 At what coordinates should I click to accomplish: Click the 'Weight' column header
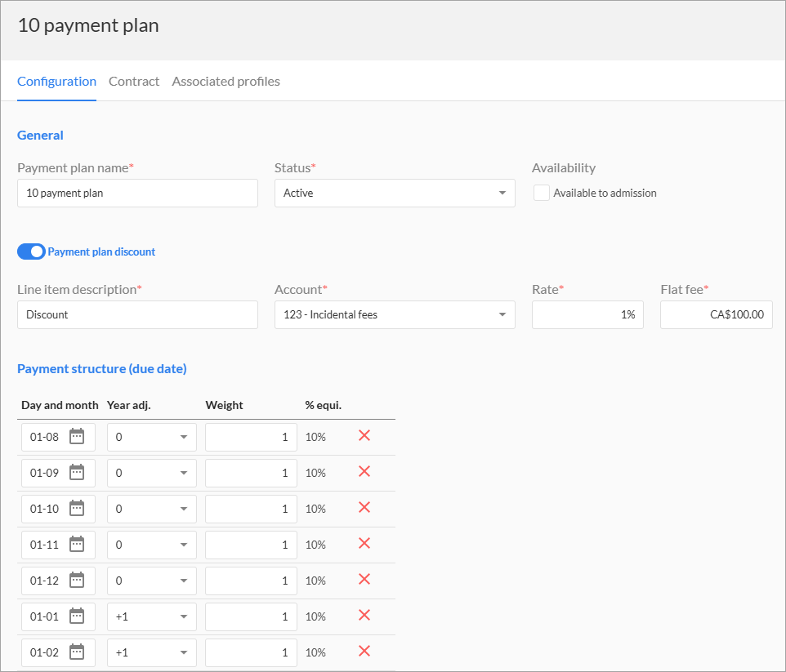(224, 405)
